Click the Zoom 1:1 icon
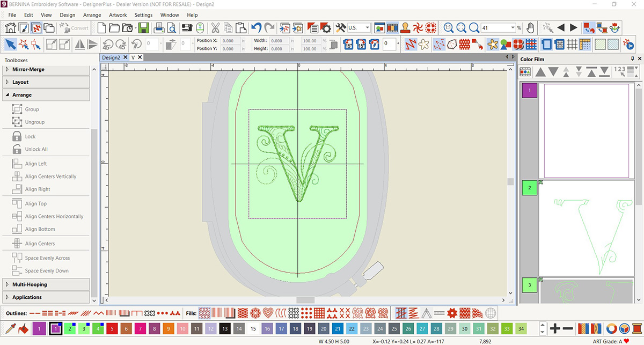 coord(448,27)
